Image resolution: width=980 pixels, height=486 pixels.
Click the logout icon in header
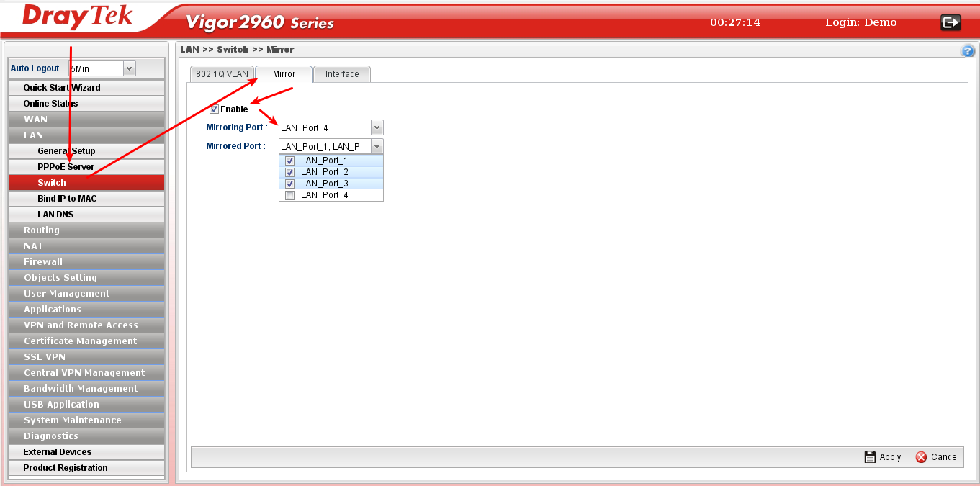coord(950,22)
